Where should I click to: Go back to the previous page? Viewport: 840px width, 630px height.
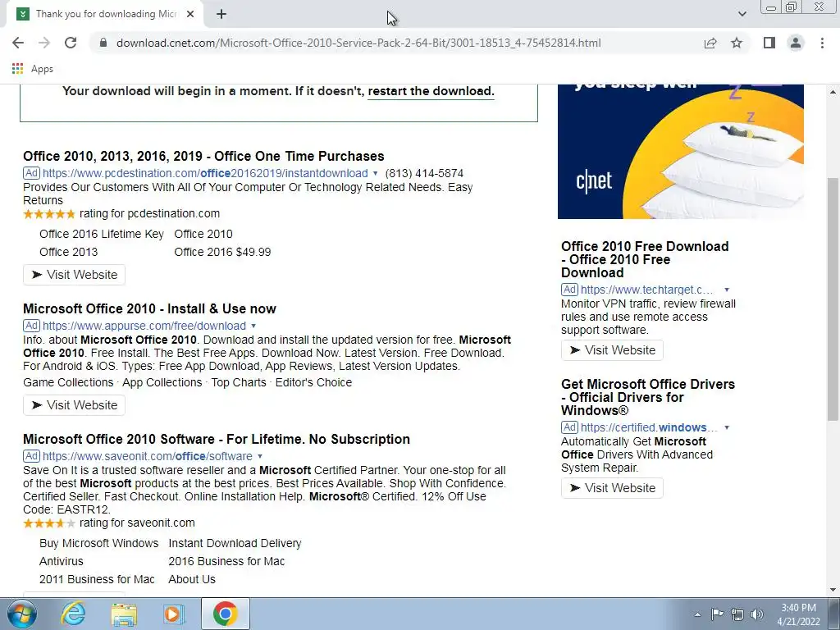(18, 43)
